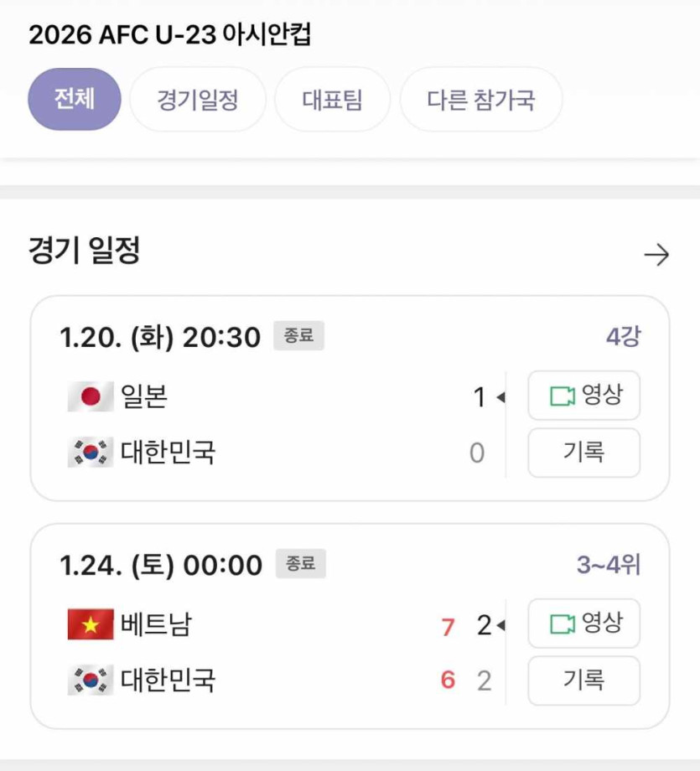Open 기록 for Japan vs Korea match
The width and height of the screenshot is (700, 771).
[583, 453]
